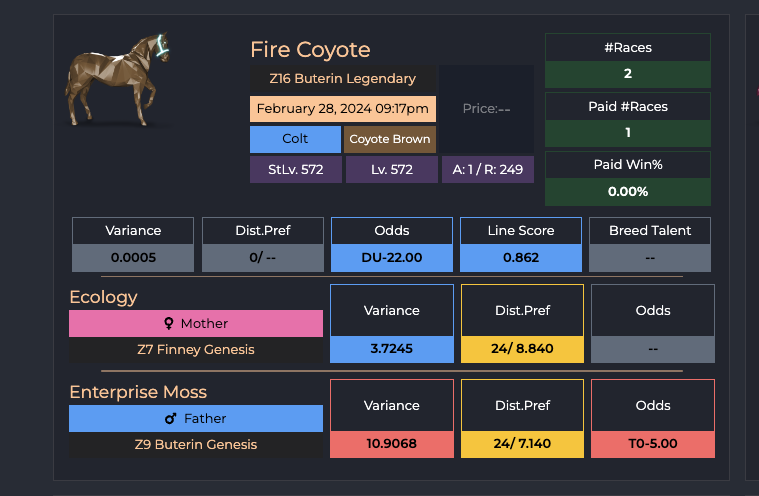Select the Z7 Finney Genesis label

coord(196,350)
